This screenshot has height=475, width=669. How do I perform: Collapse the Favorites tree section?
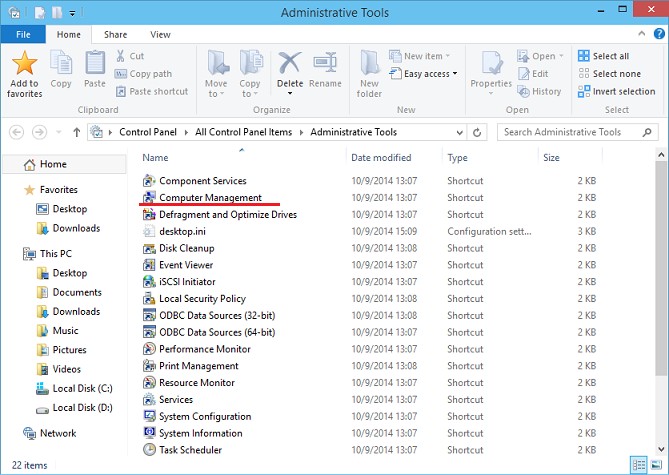13,190
